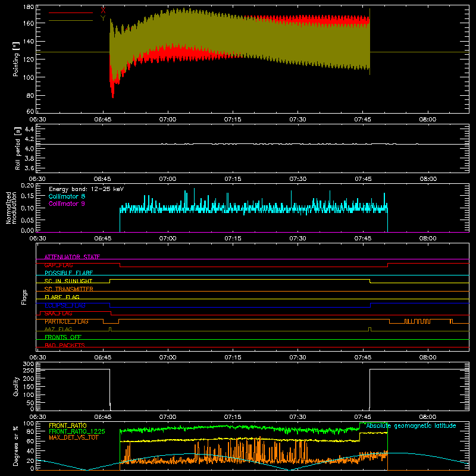The height and width of the screenshot is (476, 476).
Task: Click 06:45 tick label under flags plot
Action: [x=103, y=358]
